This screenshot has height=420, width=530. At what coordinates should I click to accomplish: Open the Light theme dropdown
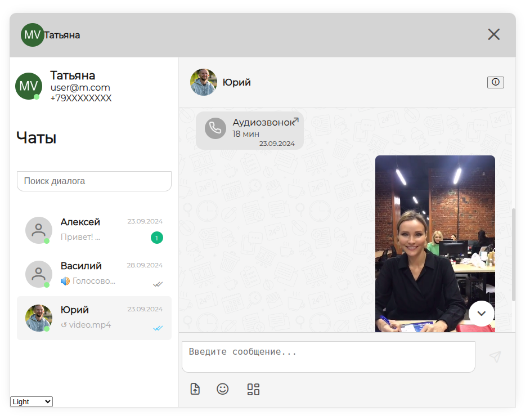tap(32, 402)
